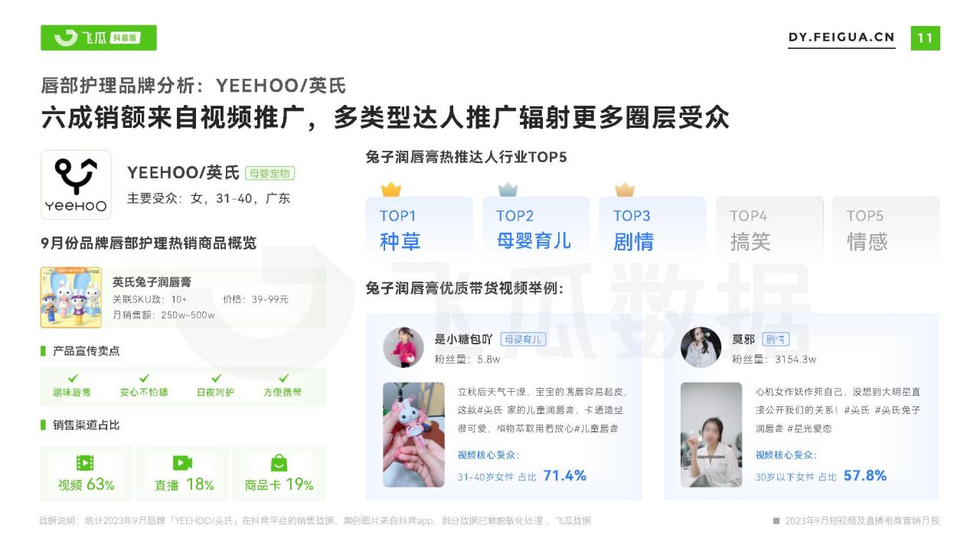Click the product card shopping bag icon
Viewport: 980px width, 551px height.
(279, 463)
